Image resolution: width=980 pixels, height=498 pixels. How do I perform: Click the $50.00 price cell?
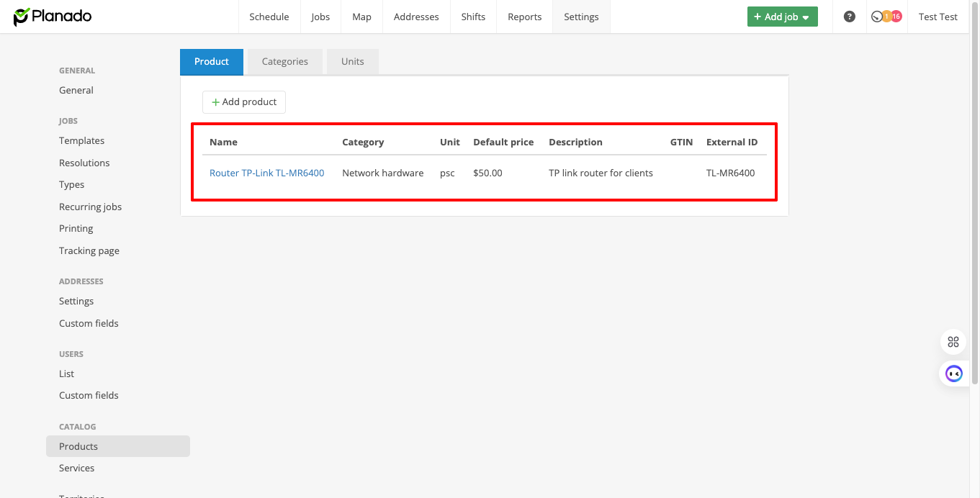click(487, 173)
